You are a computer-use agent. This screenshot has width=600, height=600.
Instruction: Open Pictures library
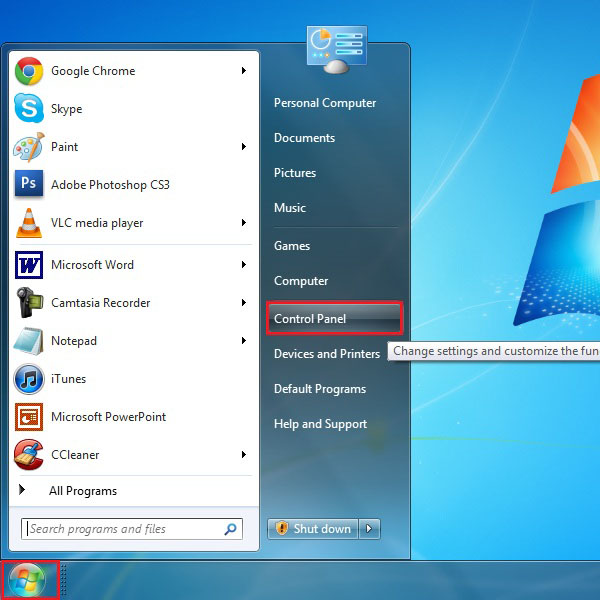[295, 173]
